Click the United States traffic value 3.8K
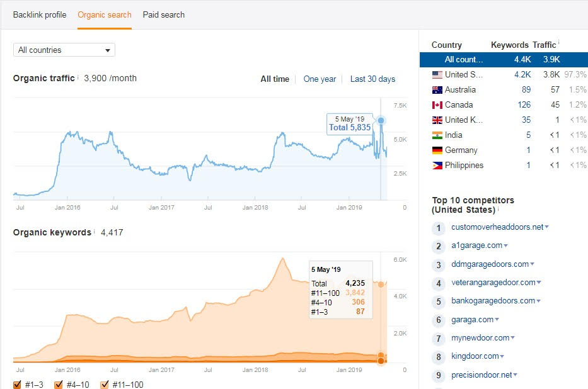Screen dimensions: 588x389 coord(551,74)
